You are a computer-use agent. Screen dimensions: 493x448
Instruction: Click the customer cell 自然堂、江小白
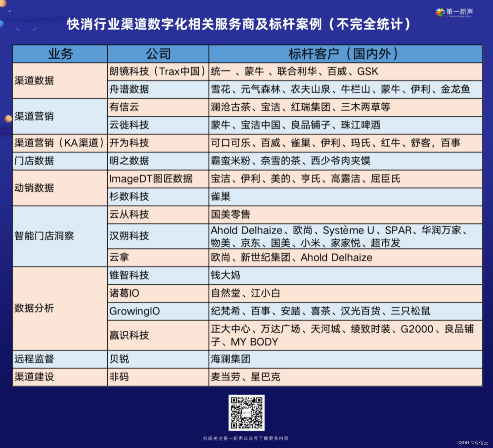(346, 293)
